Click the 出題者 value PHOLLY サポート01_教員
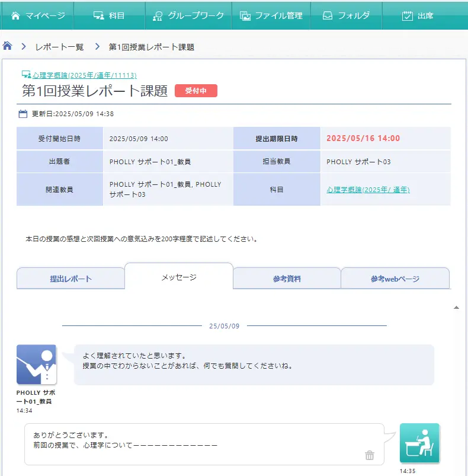468x476 pixels. 150,162
